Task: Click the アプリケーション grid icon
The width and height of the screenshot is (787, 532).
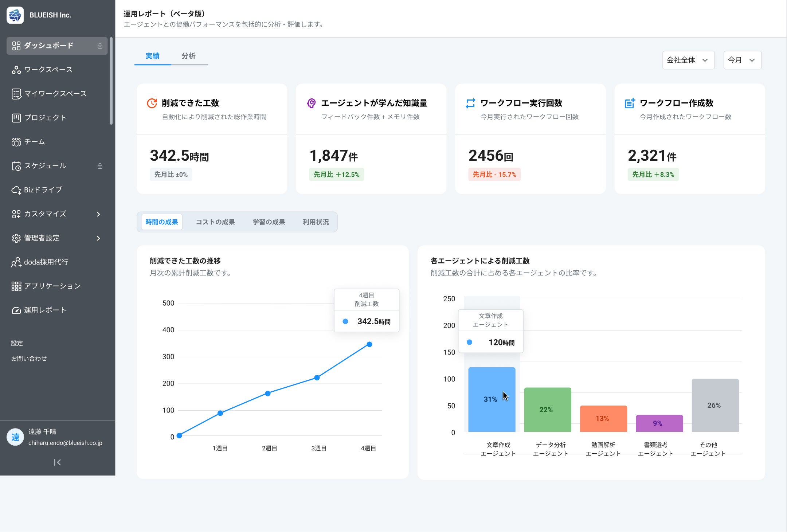Action: click(16, 286)
